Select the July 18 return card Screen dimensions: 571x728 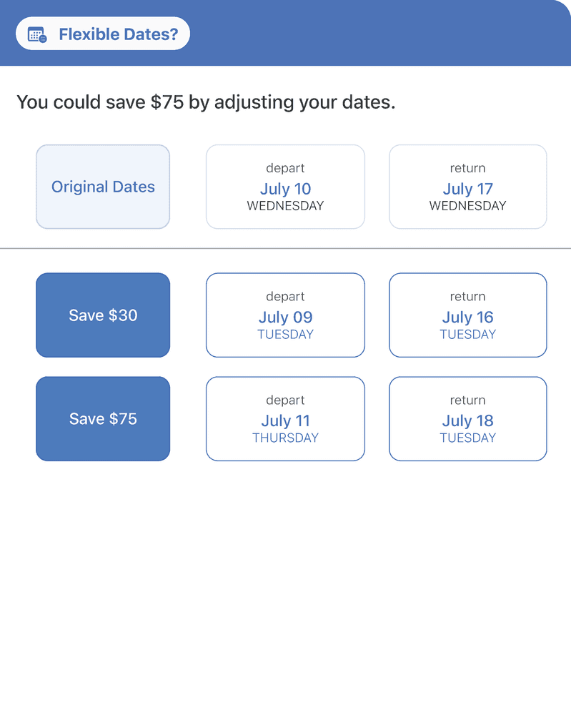[467, 420]
